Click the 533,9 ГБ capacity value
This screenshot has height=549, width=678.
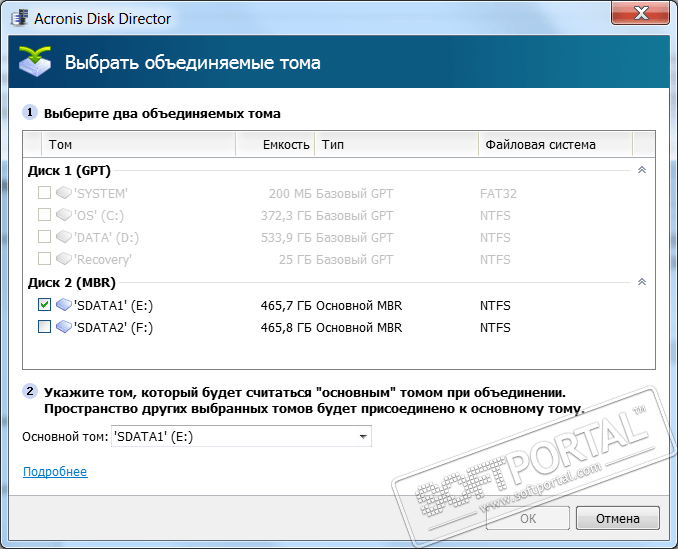pos(286,237)
